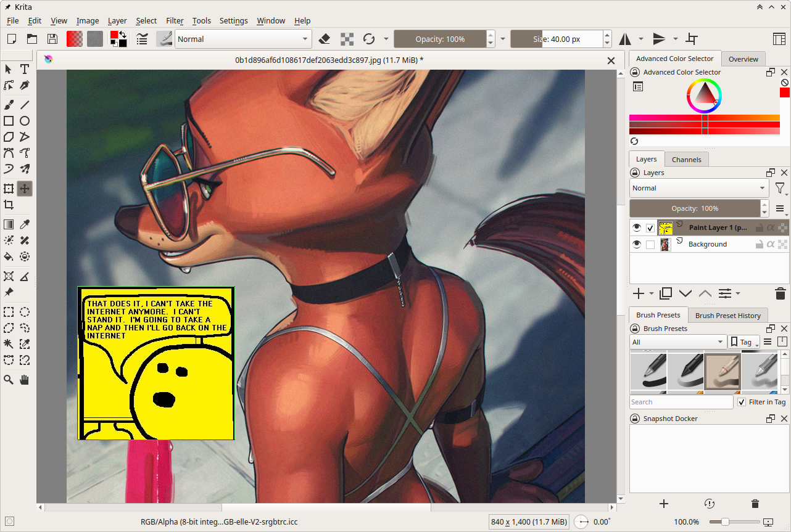Open the toolbar blending mode dropdown
This screenshot has height=532, width=791.
click(x=243, y=39)
